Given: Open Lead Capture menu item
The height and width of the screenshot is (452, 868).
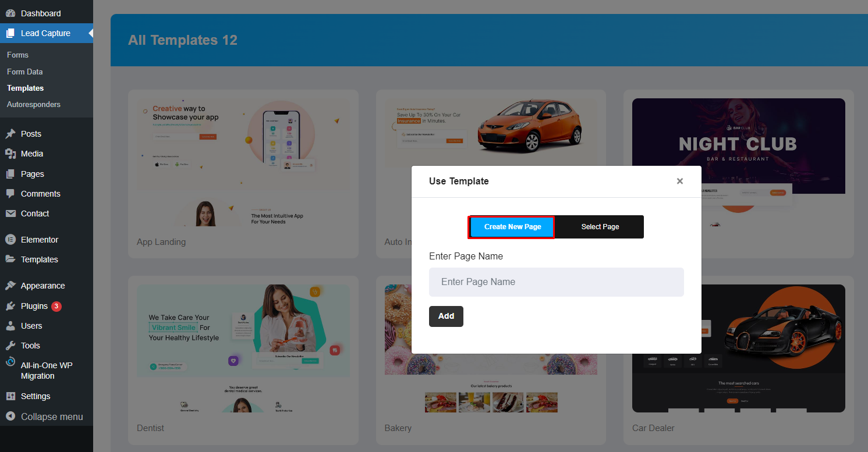Looking at the screenshot, I should (x=47, y=33).
